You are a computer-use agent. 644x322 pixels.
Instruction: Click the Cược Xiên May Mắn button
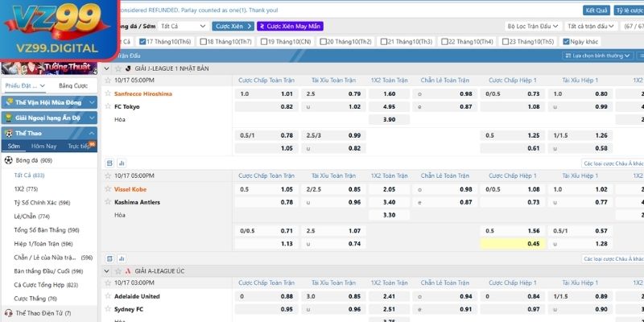click(x=291, y=26)
